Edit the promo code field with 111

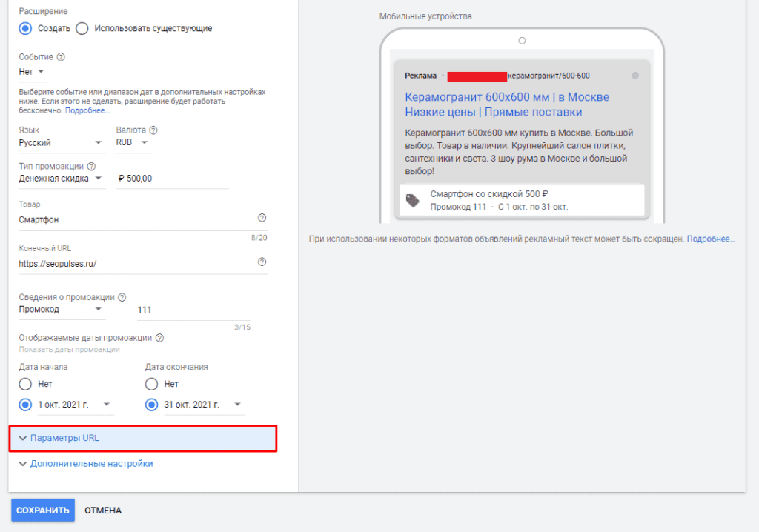193,310
